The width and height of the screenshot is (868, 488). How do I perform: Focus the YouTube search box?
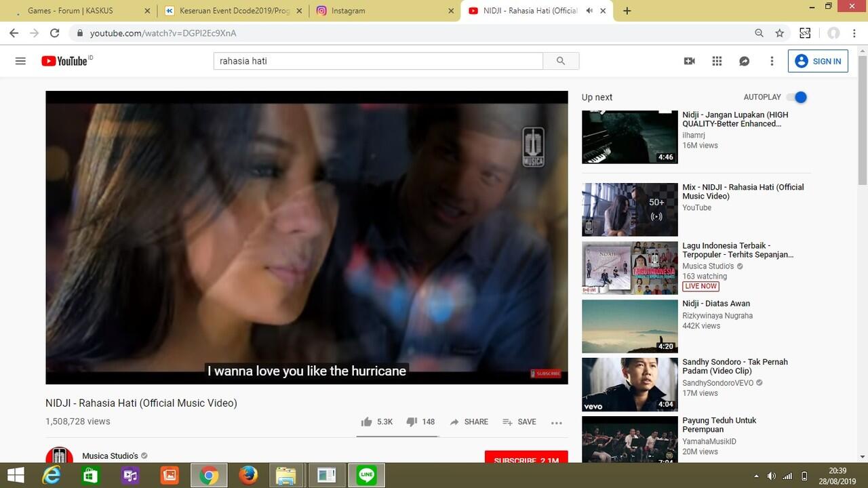tap(378, 61)
